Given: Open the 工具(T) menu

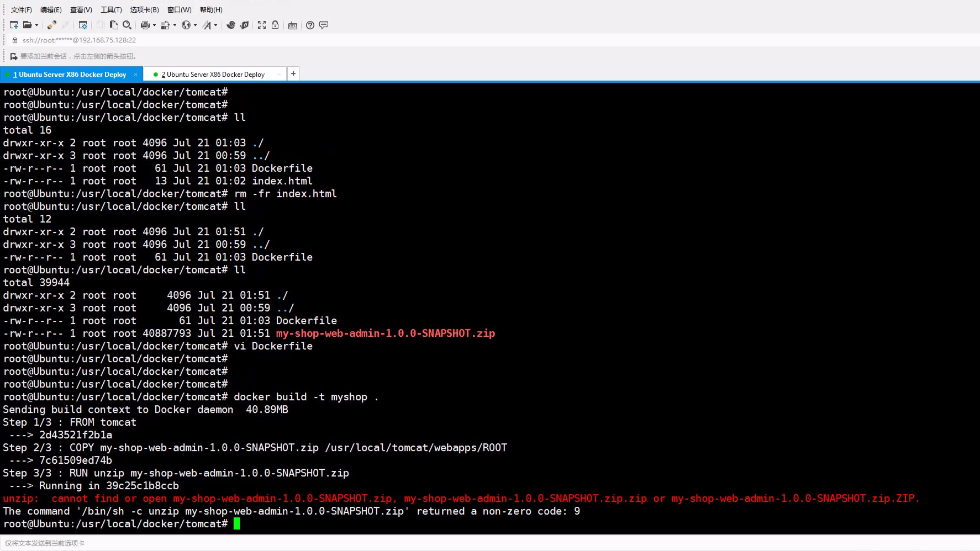Looking at the screenshot, I should click(x=111, y=10).
